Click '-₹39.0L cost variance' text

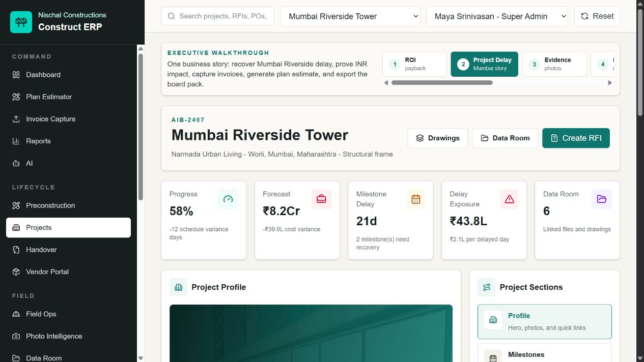click(292, 229)
